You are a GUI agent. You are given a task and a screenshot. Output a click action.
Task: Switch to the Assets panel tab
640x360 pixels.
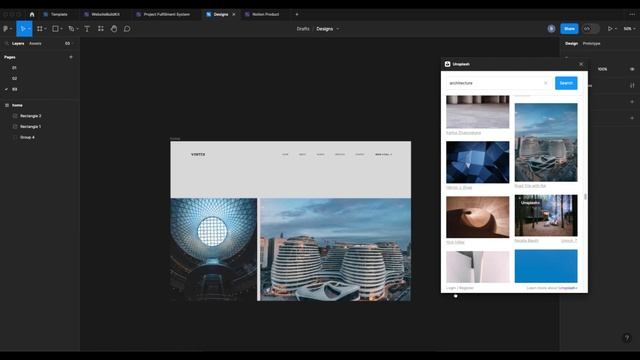pyautogui.click(x=35, y=43)
